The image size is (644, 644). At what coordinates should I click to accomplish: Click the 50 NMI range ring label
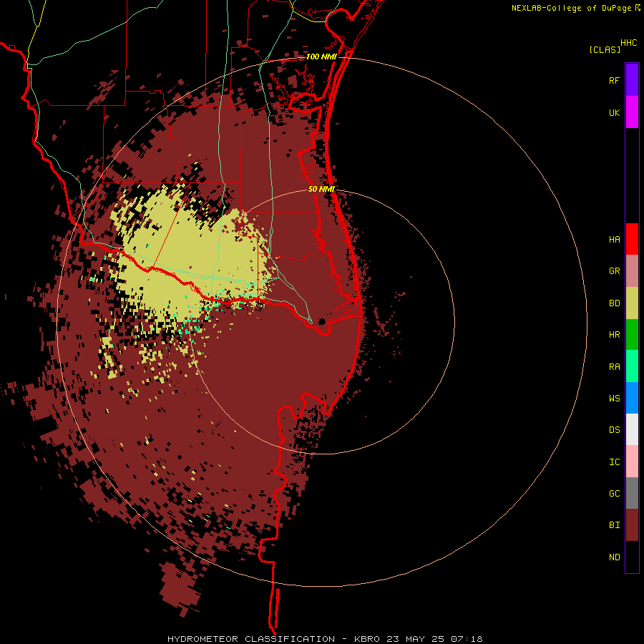(x=321, y=189)
